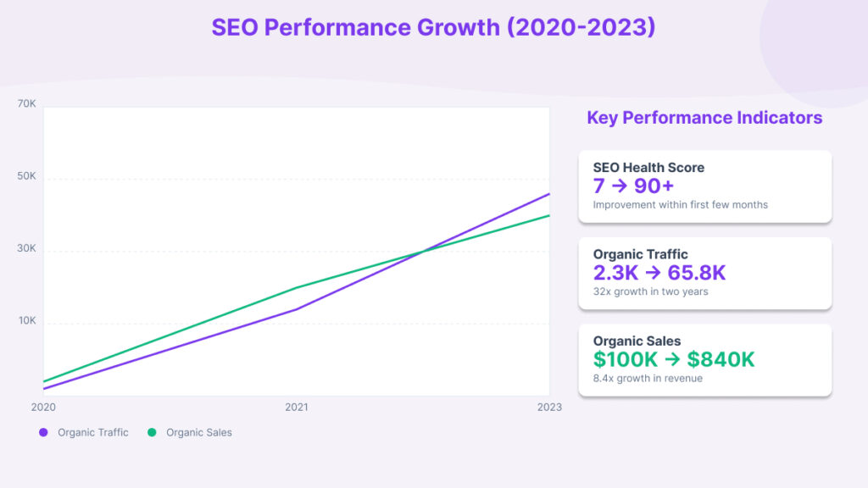Click the $100K → $840K sales value
The height and width of the screenshot is (488, 868).
[674, 359]
